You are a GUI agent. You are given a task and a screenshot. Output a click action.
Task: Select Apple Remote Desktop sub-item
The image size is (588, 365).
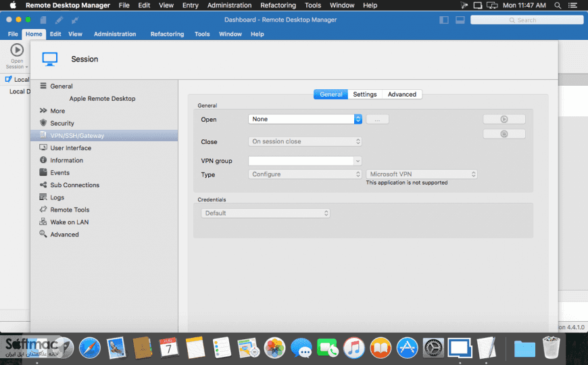coord(102,98)
